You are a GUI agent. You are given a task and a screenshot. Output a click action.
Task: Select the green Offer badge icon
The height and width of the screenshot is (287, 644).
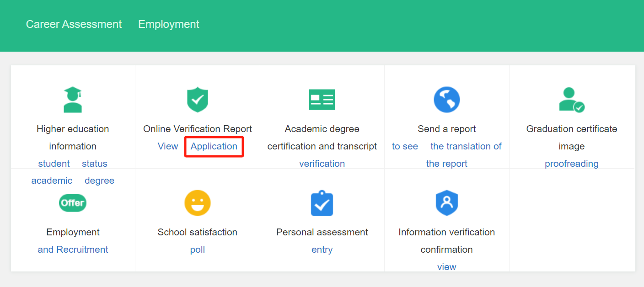[73, 203]
